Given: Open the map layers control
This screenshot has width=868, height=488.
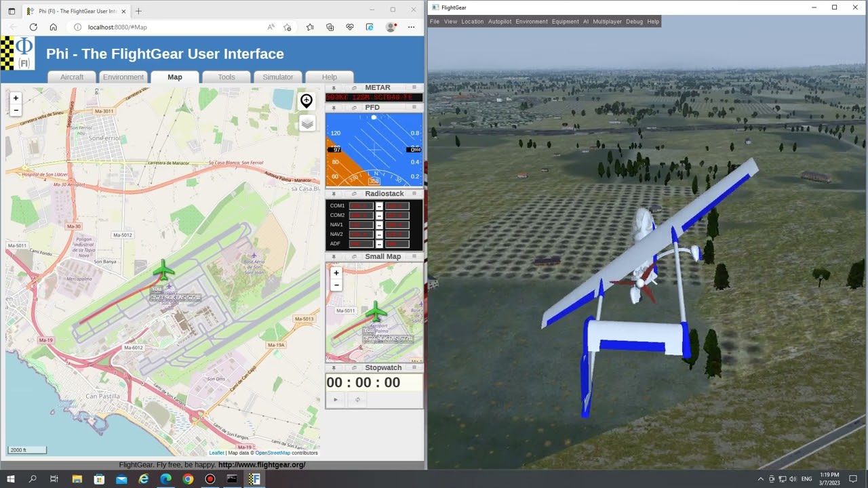Looking at the screenshot, I should click(x=307, y=123).
